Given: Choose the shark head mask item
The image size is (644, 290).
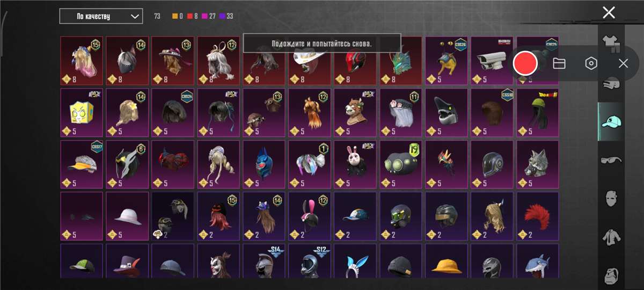Looking at the screenshot, I should [447, 112].
